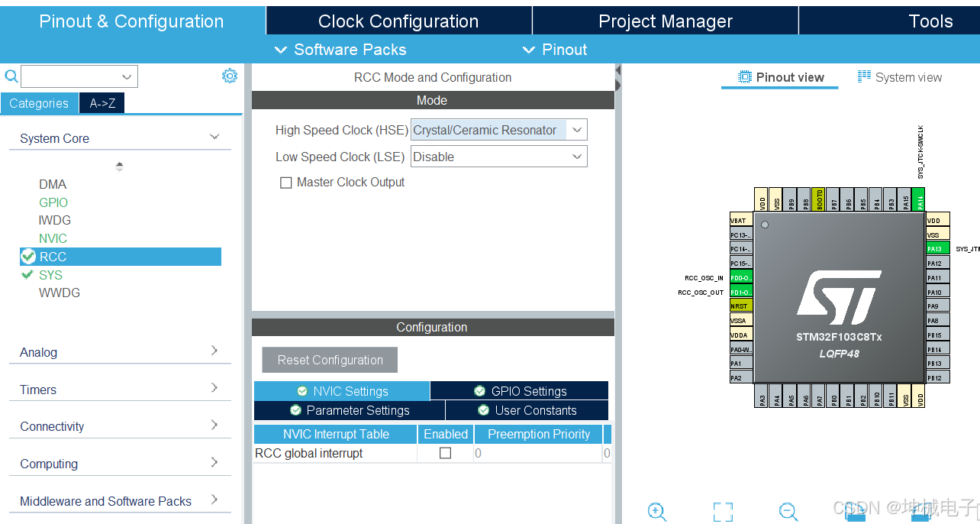Zoom in on the chip pinout
Screen dimensions: 980x524
(657, 512)
